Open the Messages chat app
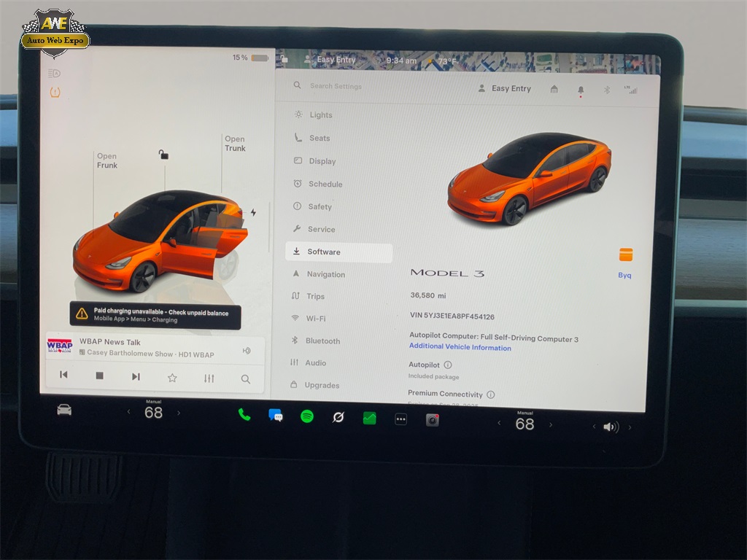The image size is (747, 560). coord(275,416)
